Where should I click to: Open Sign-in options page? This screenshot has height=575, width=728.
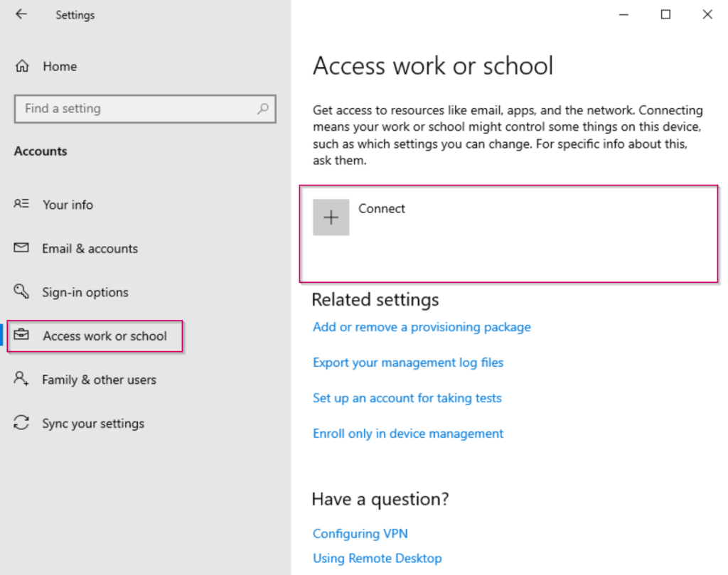point(85,293)
